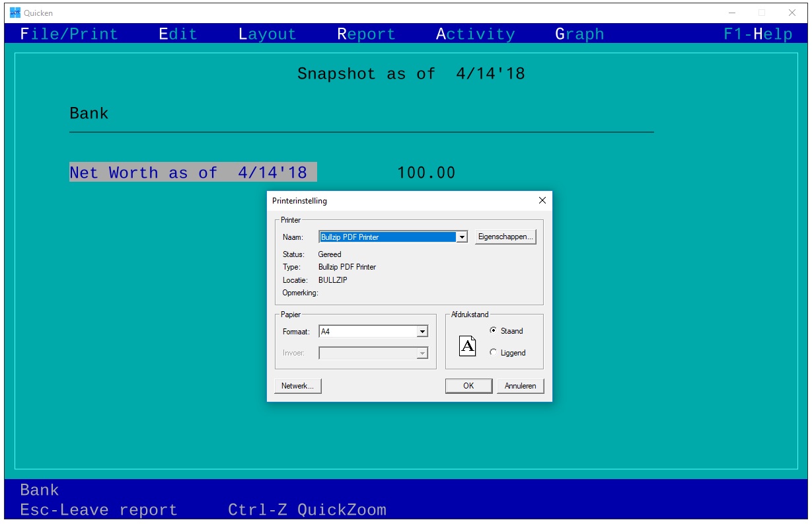
Task: Click the Bank heading in the snapshot
Action: [89, 114]
